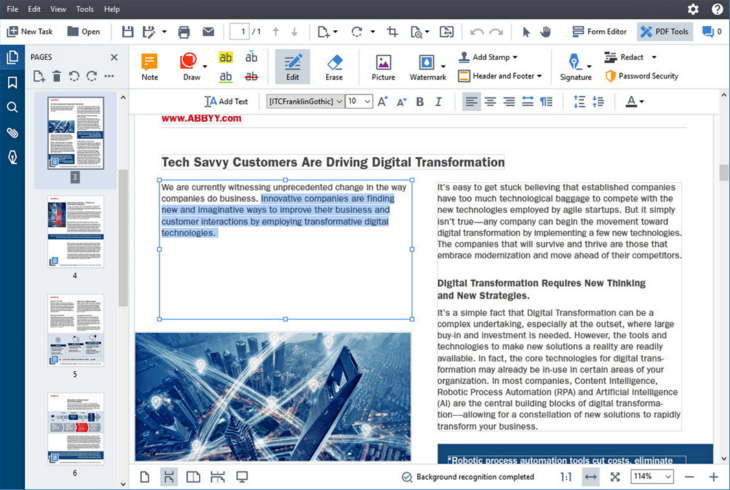Open the Help menu
The width and height of the screenshot is (730, 490).
pyautogui.click(x=112, y=9)
